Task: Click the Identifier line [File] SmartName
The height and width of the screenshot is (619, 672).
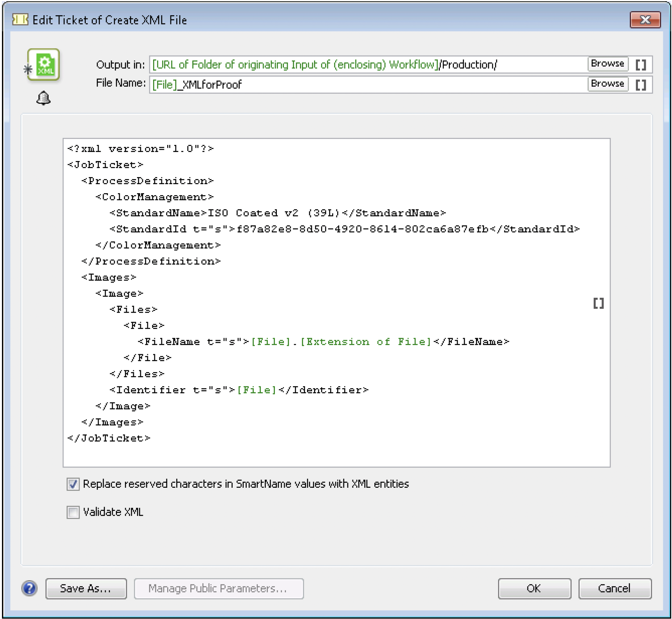Action: coord(257,390)
